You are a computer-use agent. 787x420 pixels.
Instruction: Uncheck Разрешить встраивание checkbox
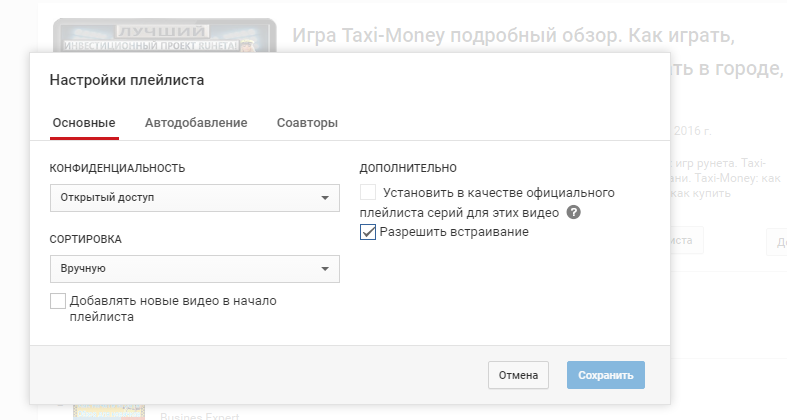[x=368, y=232]
